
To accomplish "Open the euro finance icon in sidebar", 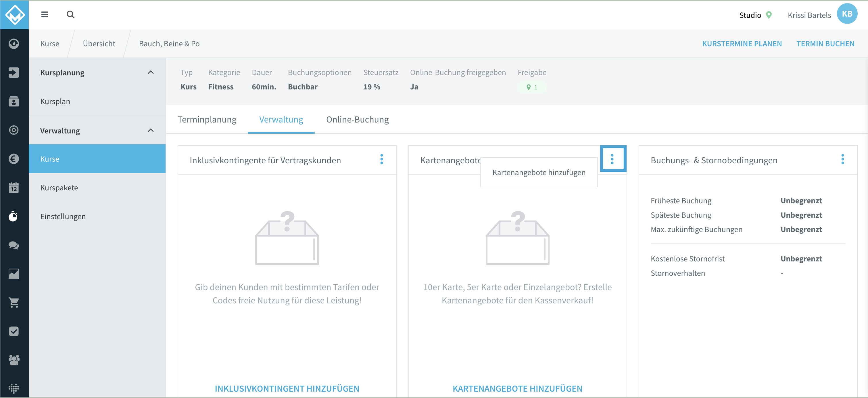I will [x=14, y=159].
